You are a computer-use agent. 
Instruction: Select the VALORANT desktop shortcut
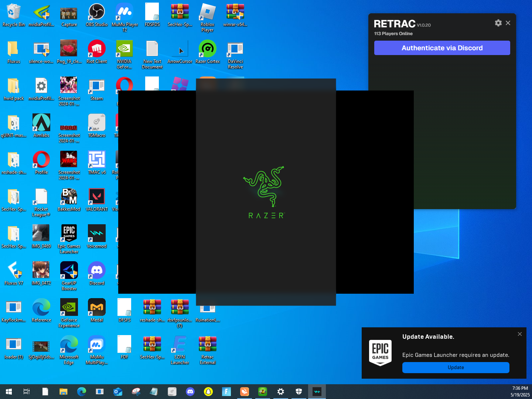pos(97,200)
